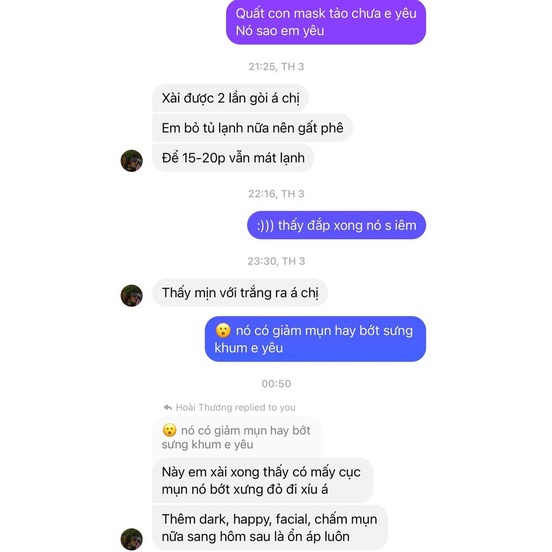The height and width of the screenshot is (552, 552).
Task: Select the "Quất con mask tào chưa" bubble
Action: [326, 22]
